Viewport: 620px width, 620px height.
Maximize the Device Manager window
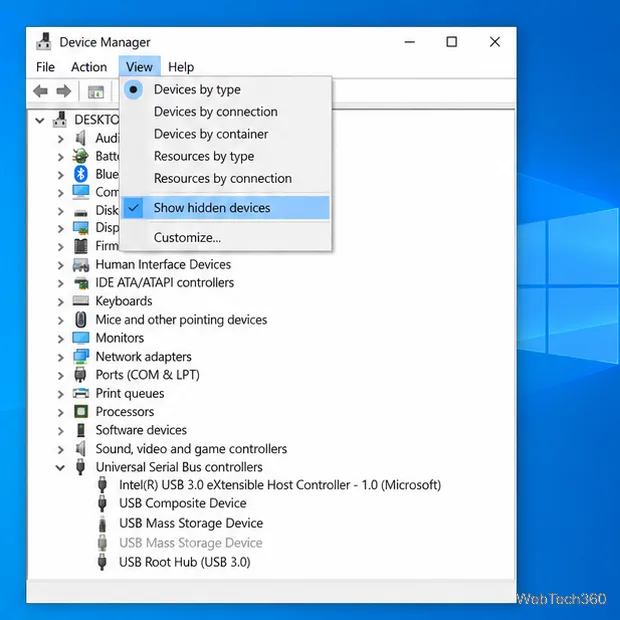pyautogui.click(x=452, y=42)
